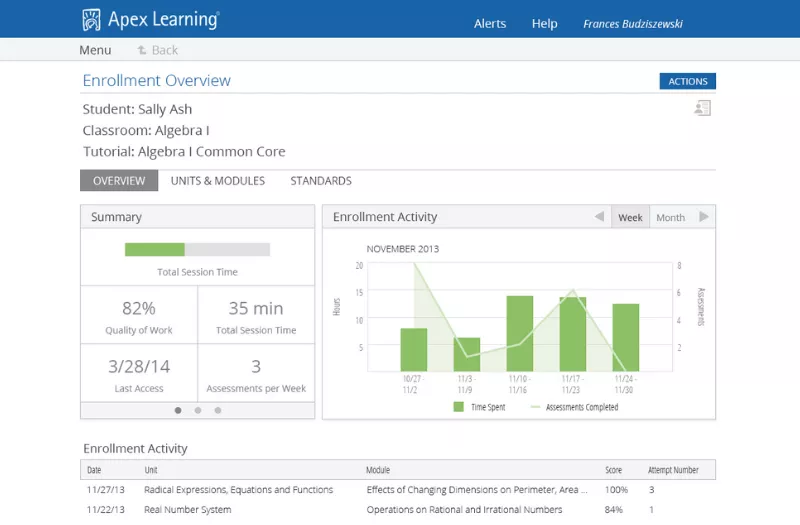Click the Apex Learning logo icon
This screenshot has height=525, width=800.
92,20
